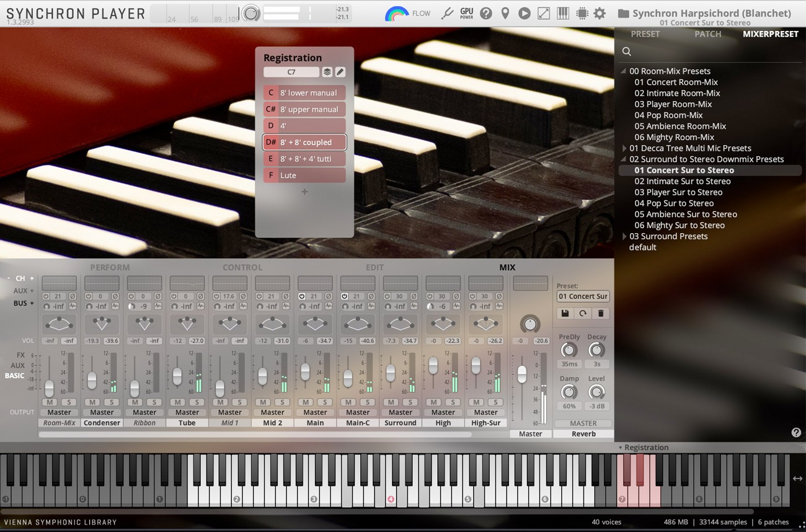Open the Synchron Player settings gear
This screenshot has height=532, width=806.
tap(599, 12)
